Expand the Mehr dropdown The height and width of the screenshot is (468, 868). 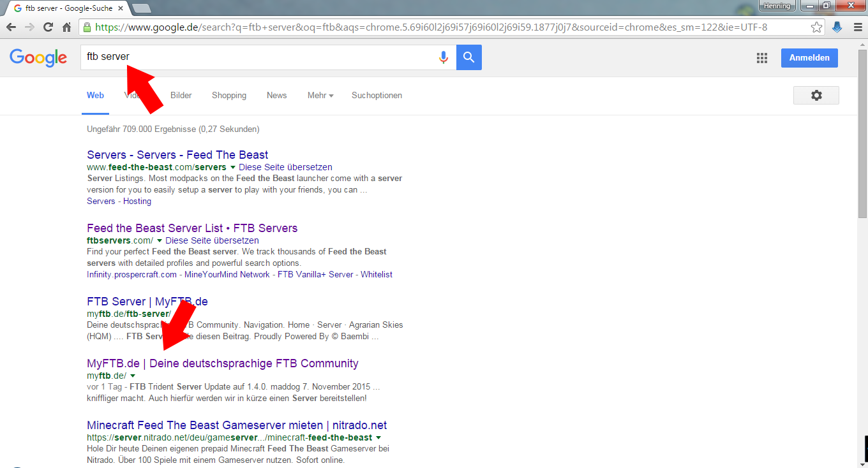(x=320, y=96)
